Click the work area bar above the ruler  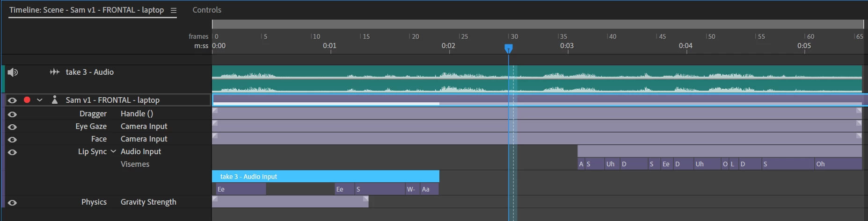pos(538,24)
